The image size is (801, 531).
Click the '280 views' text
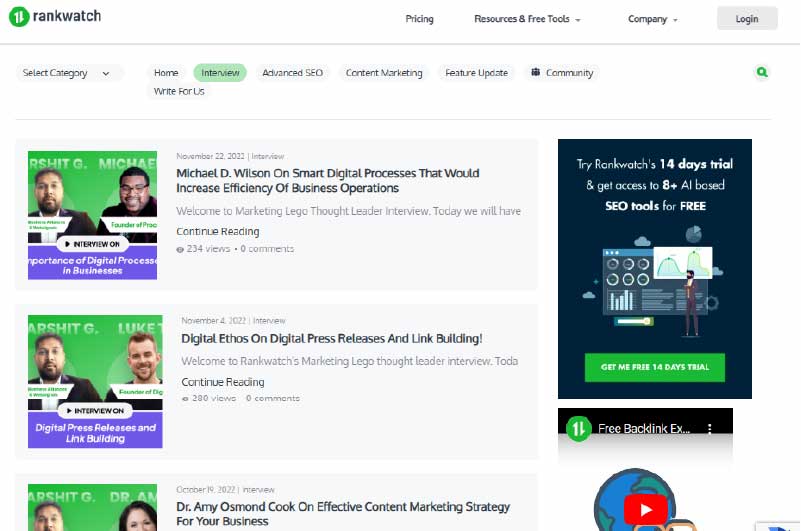(x=214, y=398)
